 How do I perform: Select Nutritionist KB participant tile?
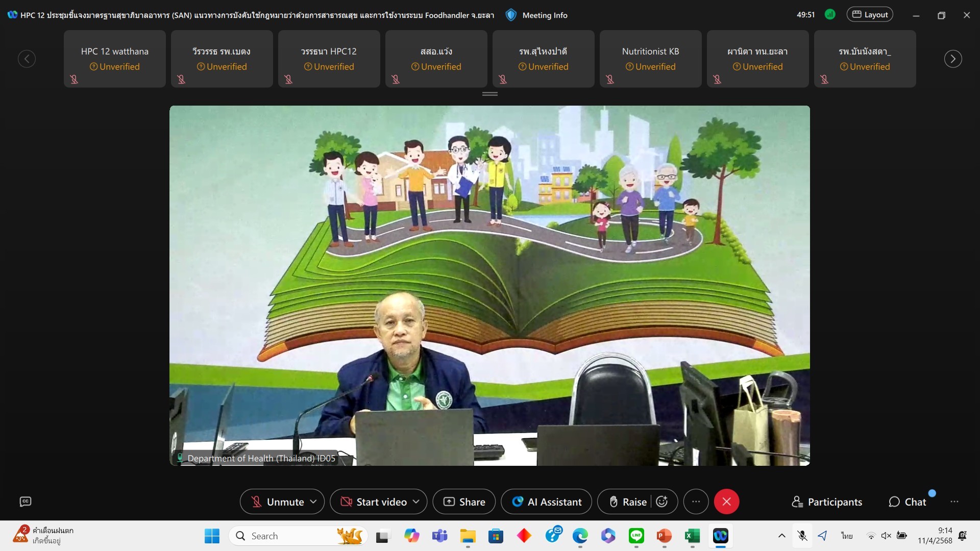651,59
